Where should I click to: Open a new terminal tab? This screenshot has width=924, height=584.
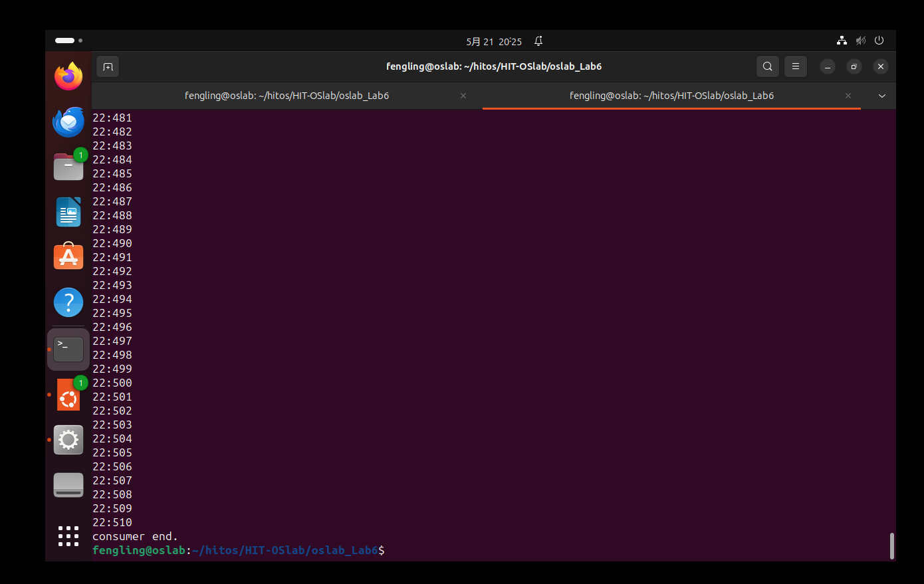108,66
